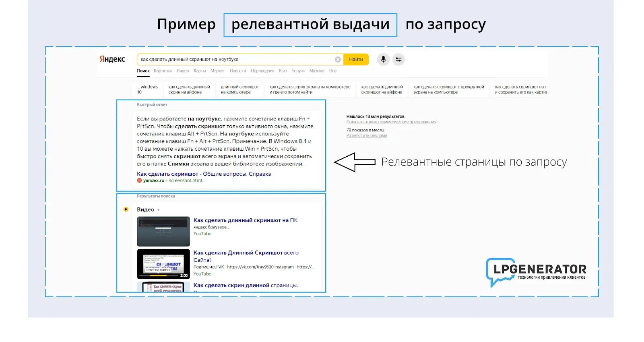644x342 pixels.
Task: Open the Переводчик tab
Action: 262,71
